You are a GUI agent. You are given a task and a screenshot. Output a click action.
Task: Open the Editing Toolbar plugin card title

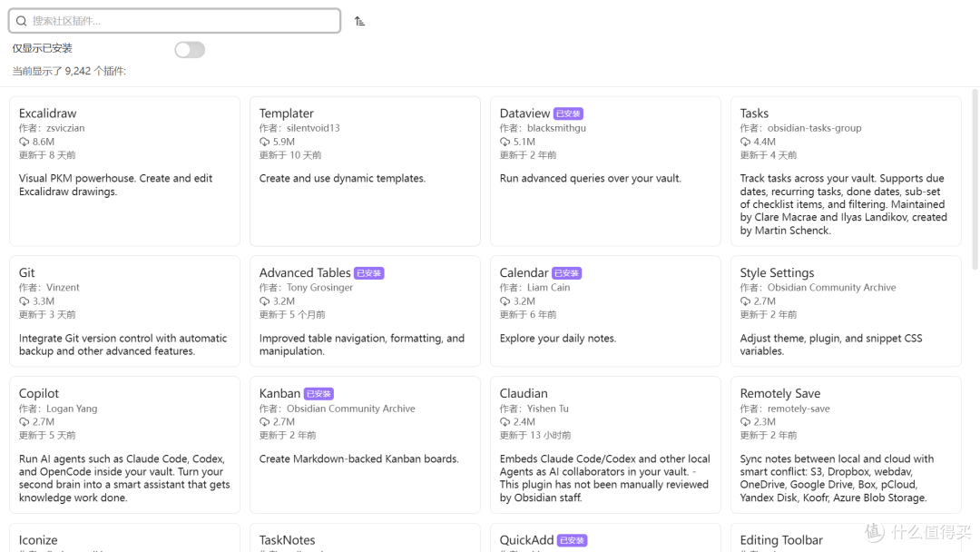(x=781, y=539)
